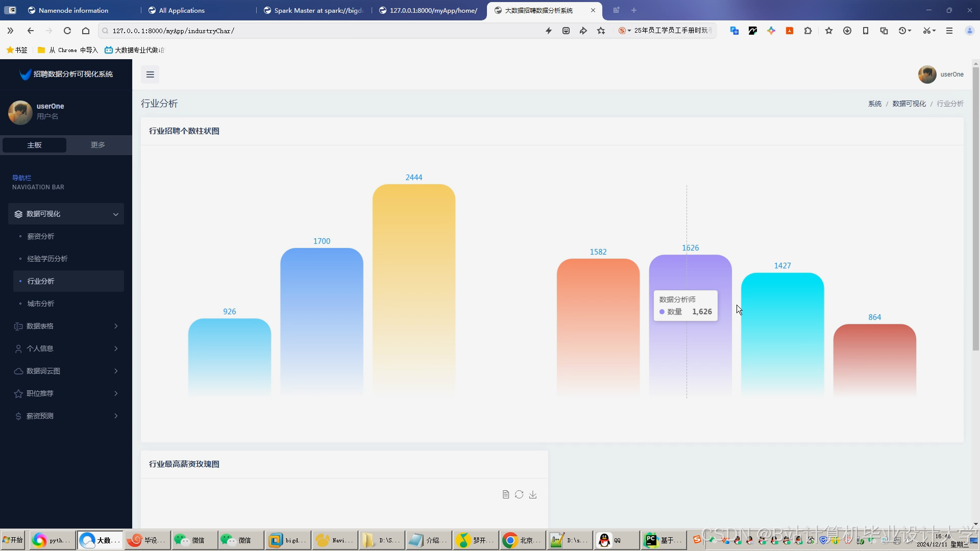Download the rose chart as image

click(x=533, y=494)
